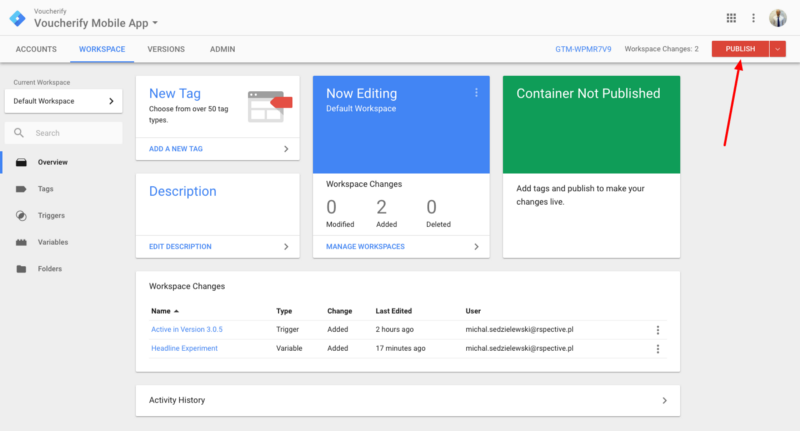Viewport: 800px width, 431px height.
Task: Click the Tags label icon
Action: coord(21,189)
